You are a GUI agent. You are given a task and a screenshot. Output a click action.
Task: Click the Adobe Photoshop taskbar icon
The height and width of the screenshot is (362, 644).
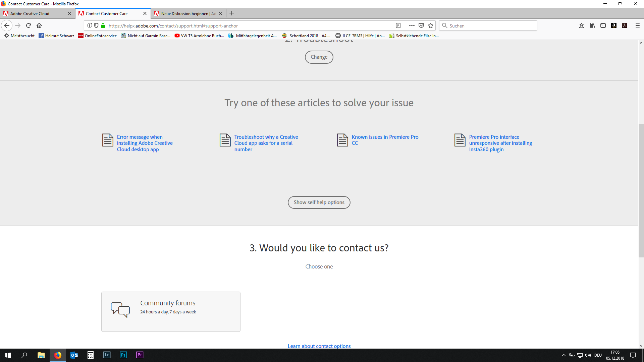point(123,355)
